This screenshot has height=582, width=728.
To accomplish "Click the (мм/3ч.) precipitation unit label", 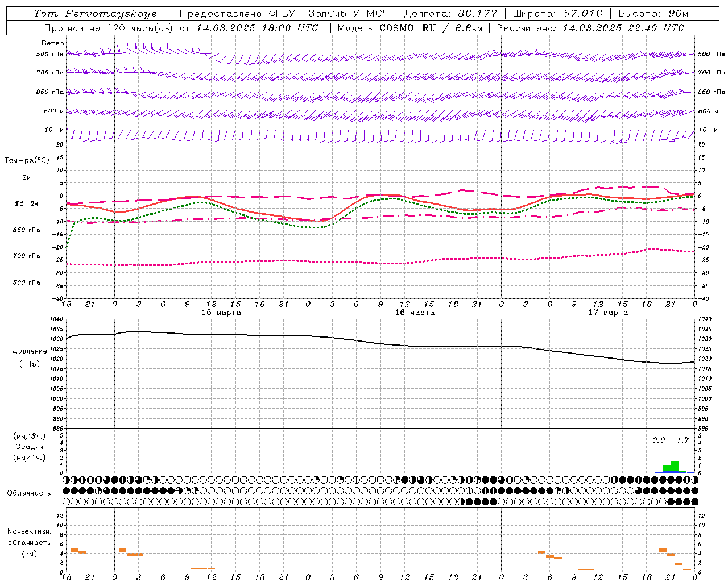I will point(30,436).
